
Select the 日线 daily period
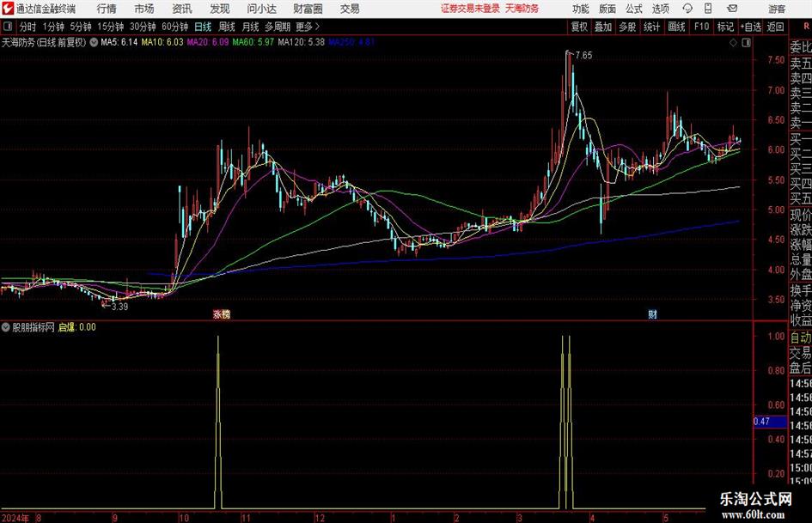(203, 27)
